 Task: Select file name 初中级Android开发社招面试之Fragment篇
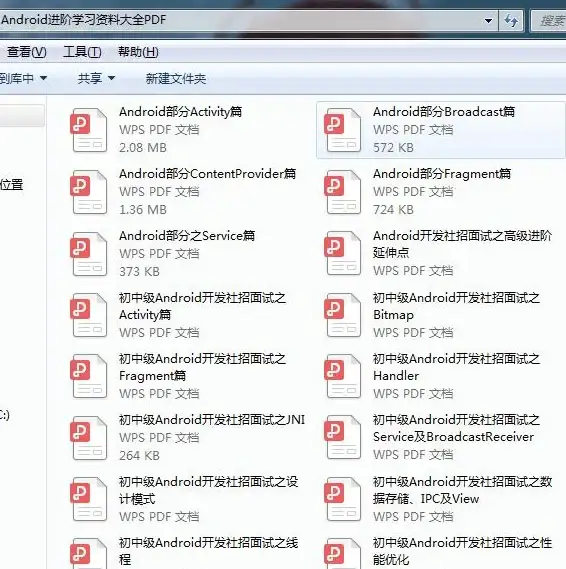coord(202,367)
